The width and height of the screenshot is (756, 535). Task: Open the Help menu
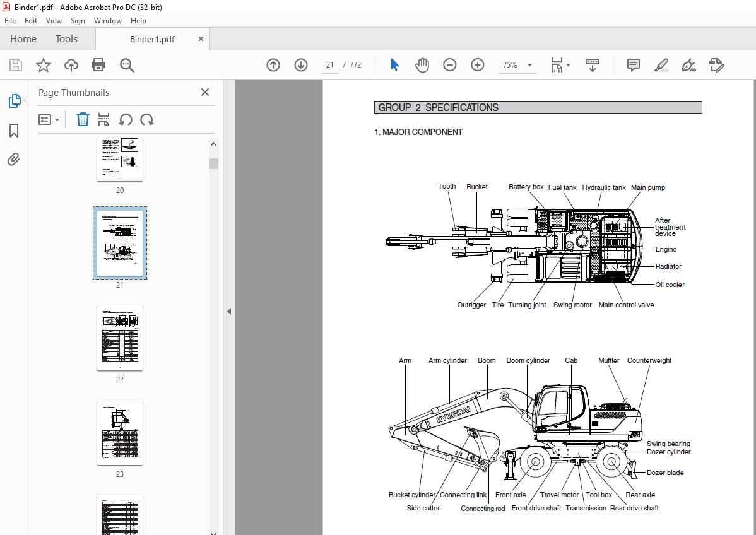[x=138, y=21]
